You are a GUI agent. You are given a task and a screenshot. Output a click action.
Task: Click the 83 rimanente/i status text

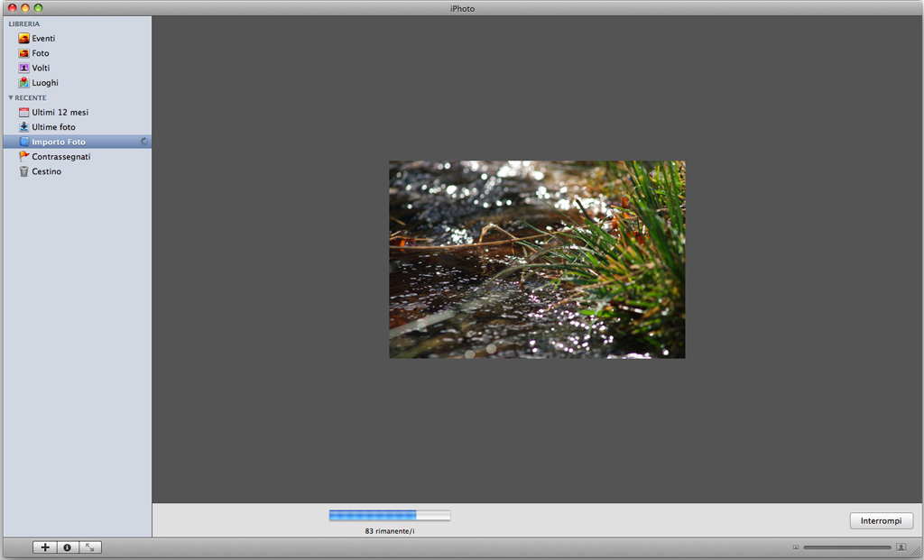390,531
